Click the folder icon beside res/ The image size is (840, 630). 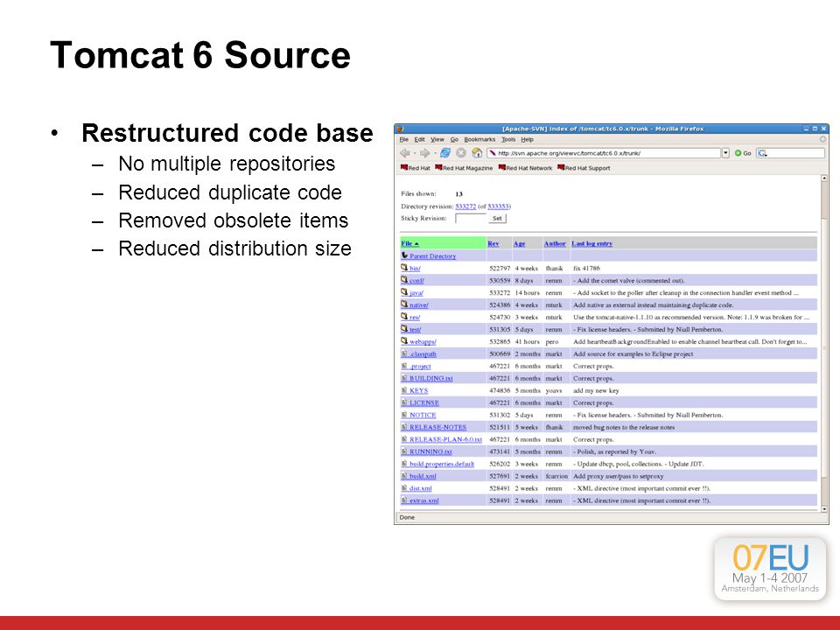pyautogui.click(x=404, y=317)
